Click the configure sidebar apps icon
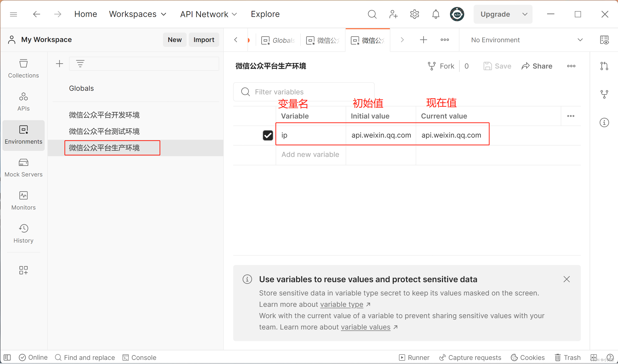The image size is (618, 364). 24,270
